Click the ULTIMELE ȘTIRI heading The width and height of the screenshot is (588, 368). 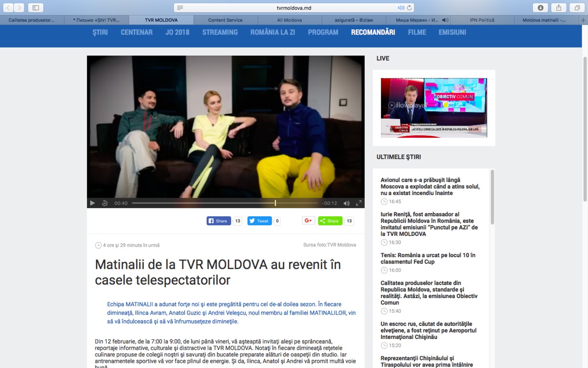[399, 157]
